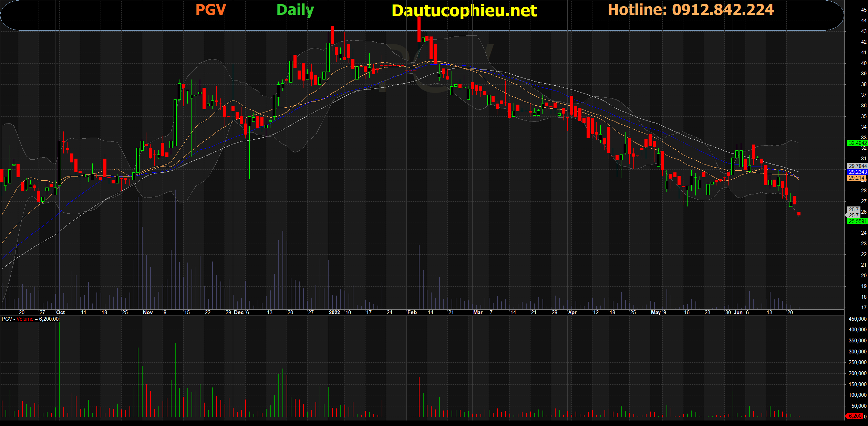The height and width of the screenshot is (426, 868).
Task: Click the green Daily timeframe label
Action: click(x=295, y=10)
